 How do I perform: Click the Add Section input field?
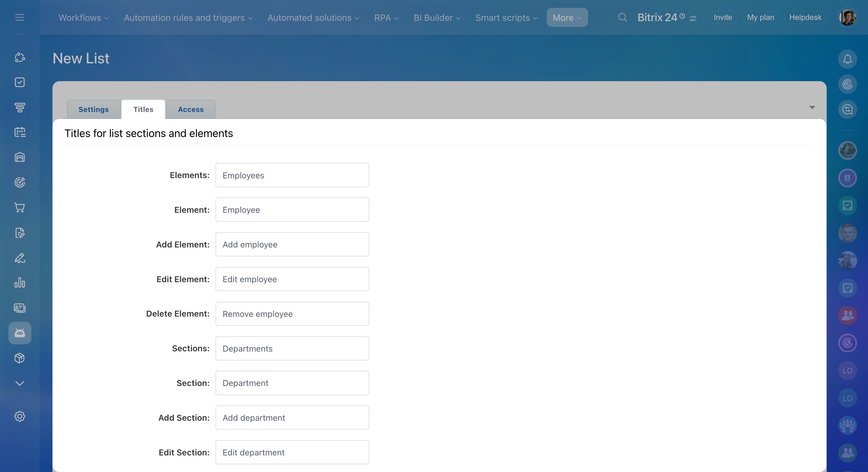pyautogui.click(x=292, y=418)
